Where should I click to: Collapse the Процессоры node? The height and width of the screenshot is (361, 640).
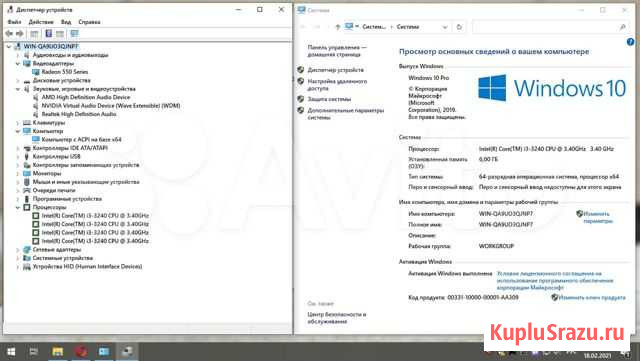coord(18,207)
